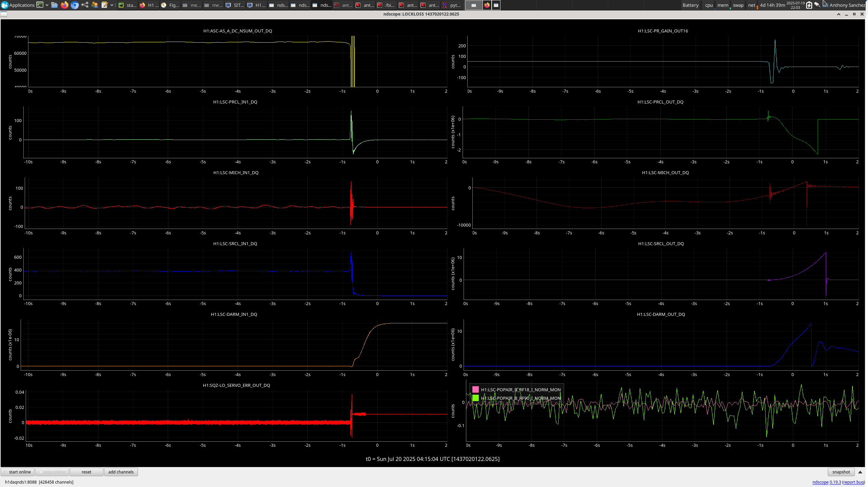Click the H1:LSC-MICH_OUT_DQ plot title
The height and width of the screenshot is (487, 868).
(x=665, y=172)
